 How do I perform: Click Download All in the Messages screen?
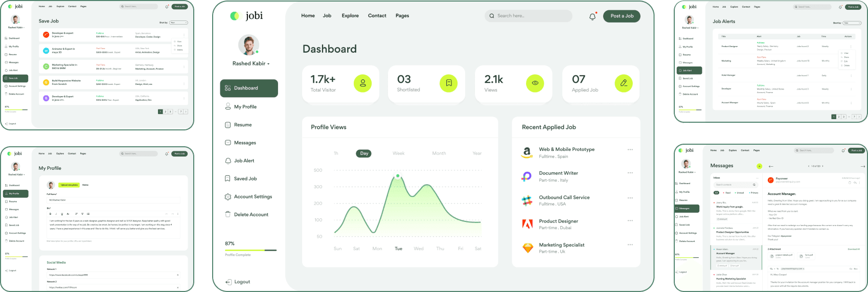pyautogui.click(x=854, y=249)
